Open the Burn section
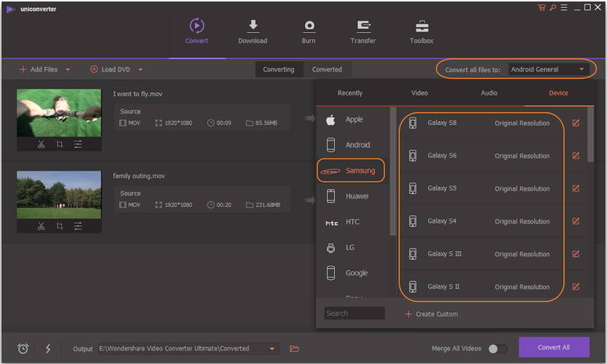 click(x=309, y=31)
